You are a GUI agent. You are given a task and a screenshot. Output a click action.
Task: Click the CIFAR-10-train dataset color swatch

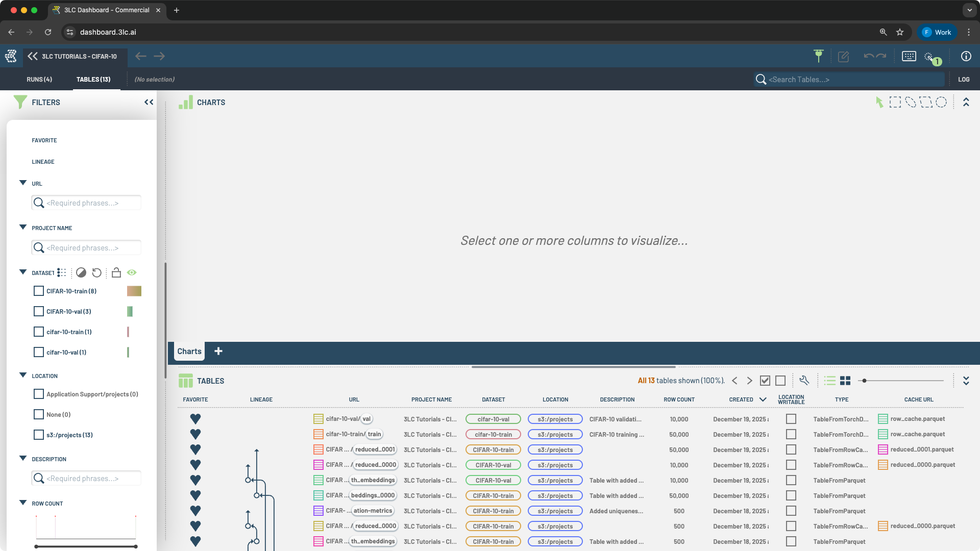click(134, 291)
